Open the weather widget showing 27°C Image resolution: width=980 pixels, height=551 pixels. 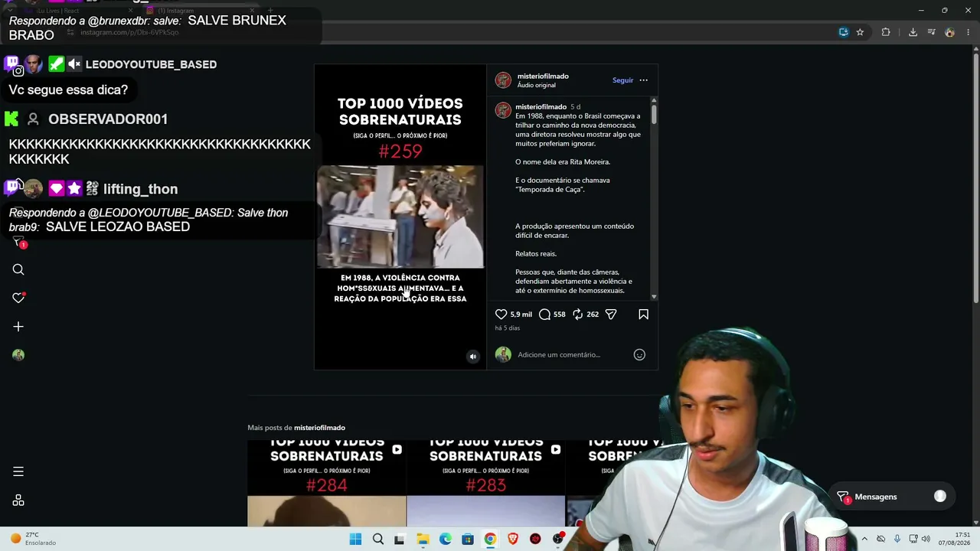click(x=32, y=539)
